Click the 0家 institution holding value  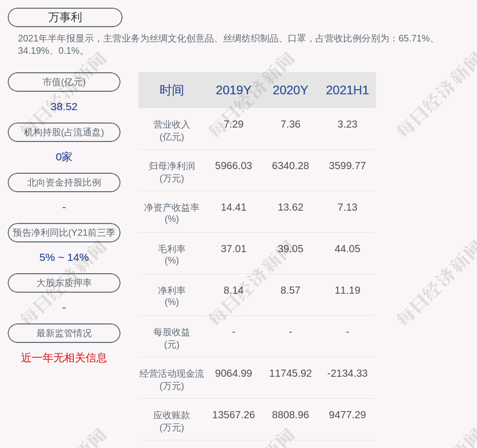coord(64,157)
